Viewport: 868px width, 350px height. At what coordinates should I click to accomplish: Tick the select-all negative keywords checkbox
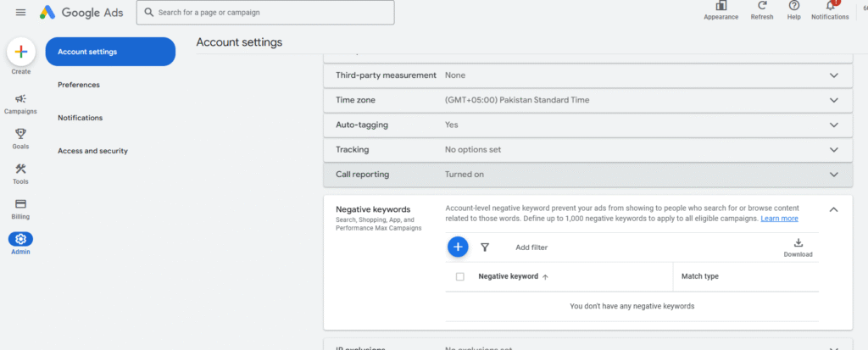pyautogui.click(x=460, y=276)
